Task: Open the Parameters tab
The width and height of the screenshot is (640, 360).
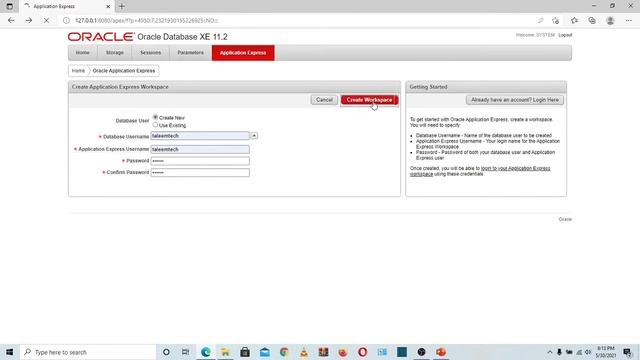Action: [191, 53]
